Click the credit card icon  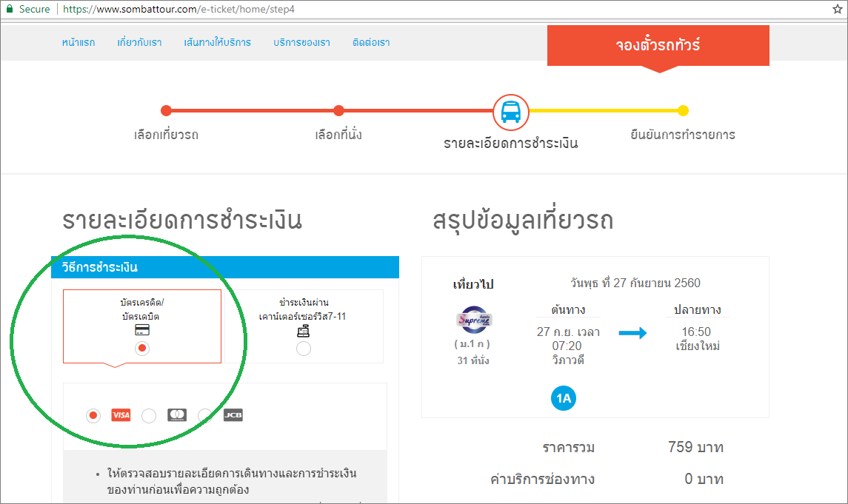click(x=142, y=329)
